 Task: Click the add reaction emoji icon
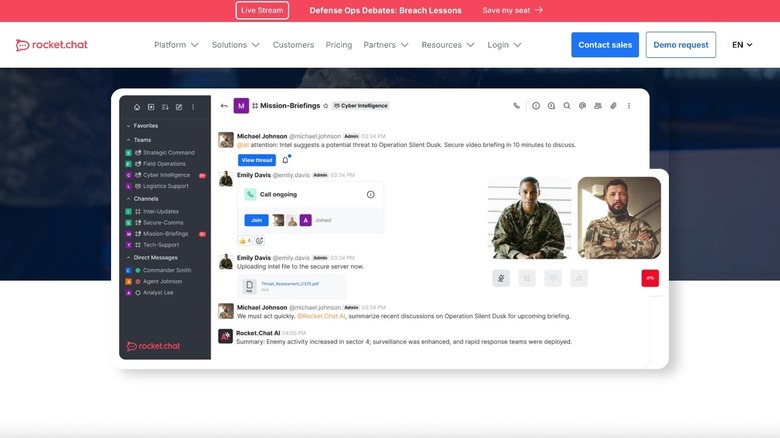point(259,240)
